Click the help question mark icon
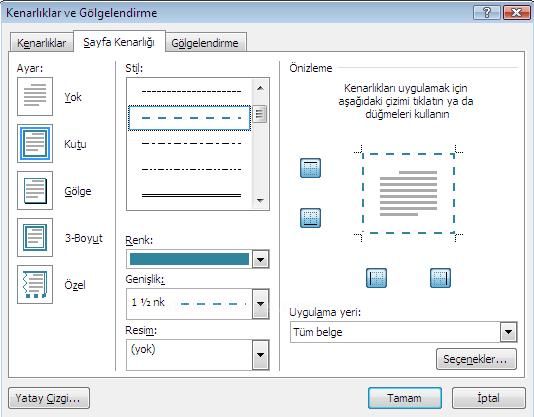This screenshot has width=534, height=417. coord(487,13)
